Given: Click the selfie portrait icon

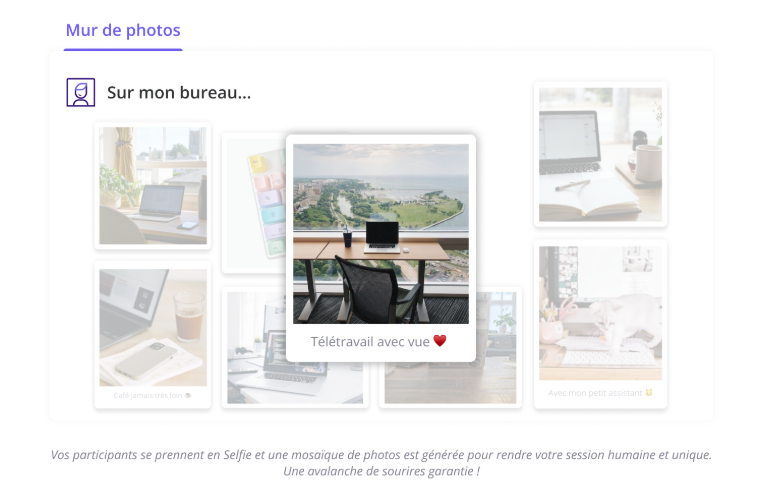Looking at the screenshot, I should pos(81,92).
